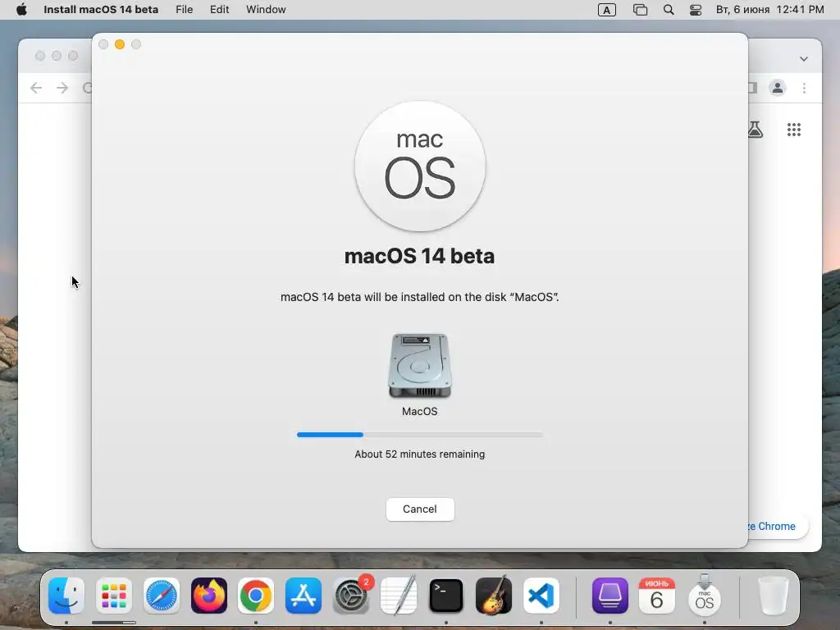Viewport: 840px width, 630px height.
Task: Open Google apps grid in Chrome
Action: click(x=794, y=129)
